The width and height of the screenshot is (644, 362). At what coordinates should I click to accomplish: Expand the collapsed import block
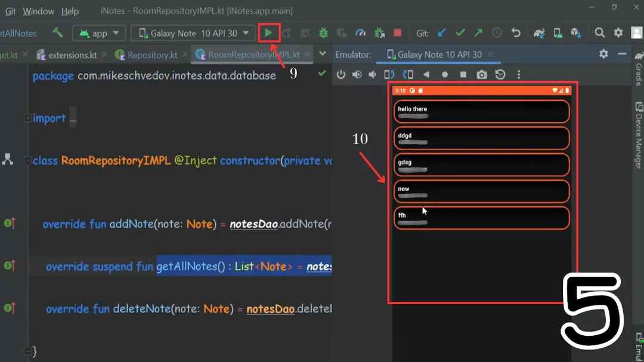pos(27,119)
